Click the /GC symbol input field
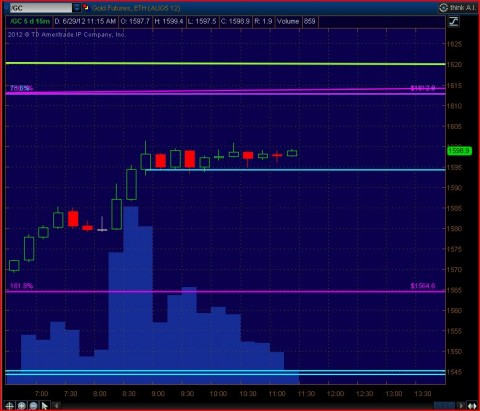This screenshot has width=480, height=411. 41,8
